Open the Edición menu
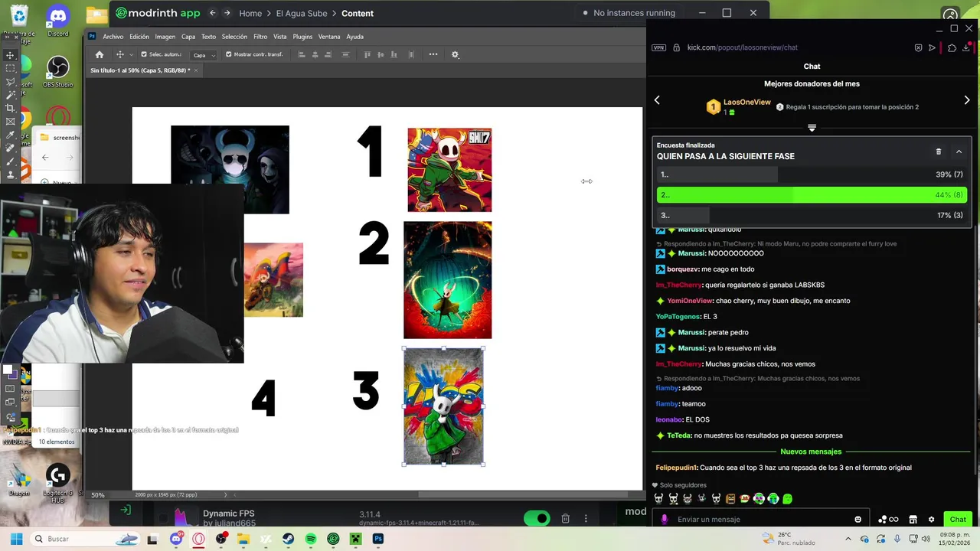This screenshot has width=980, height=551. click(139, 37)
